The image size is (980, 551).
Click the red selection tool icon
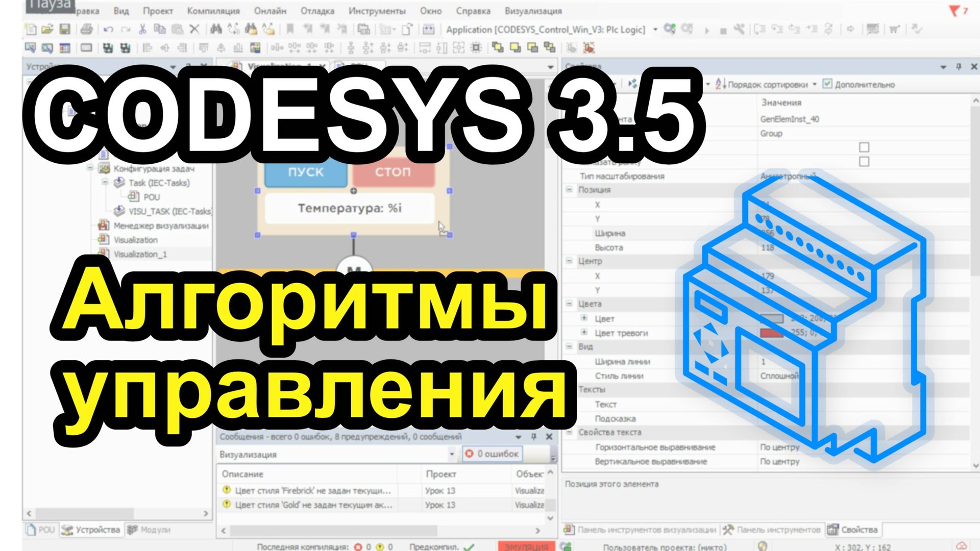(589, 48)
